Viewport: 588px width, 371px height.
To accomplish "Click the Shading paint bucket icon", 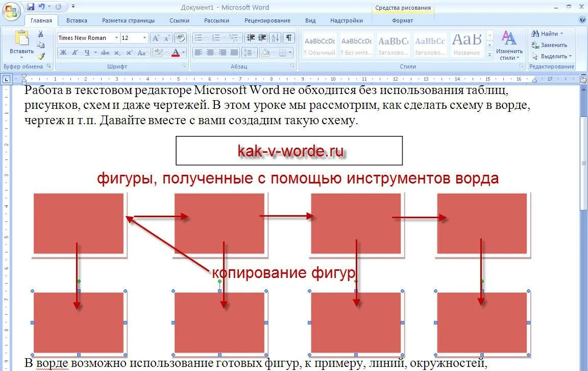I will (265, 53).
